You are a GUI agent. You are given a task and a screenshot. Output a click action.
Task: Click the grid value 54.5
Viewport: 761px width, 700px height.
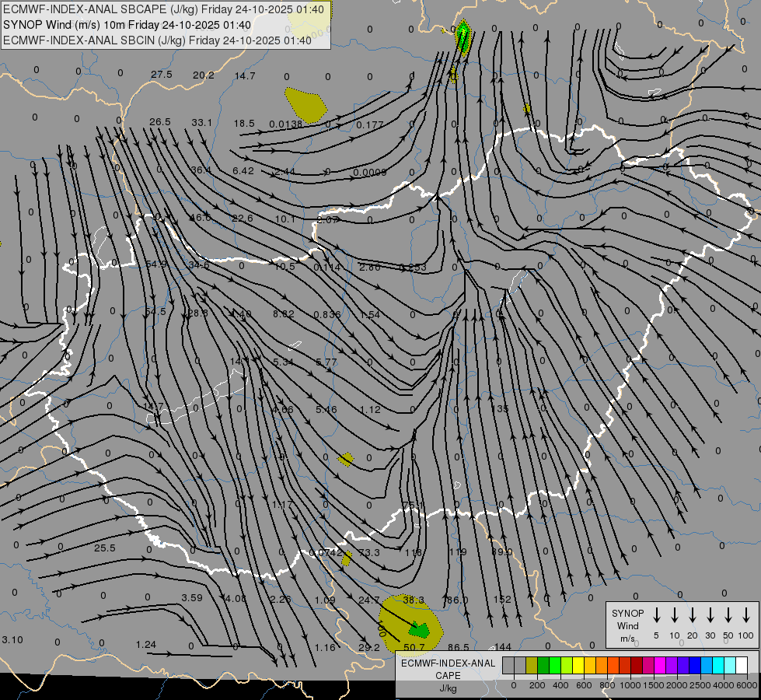point(155,311)
